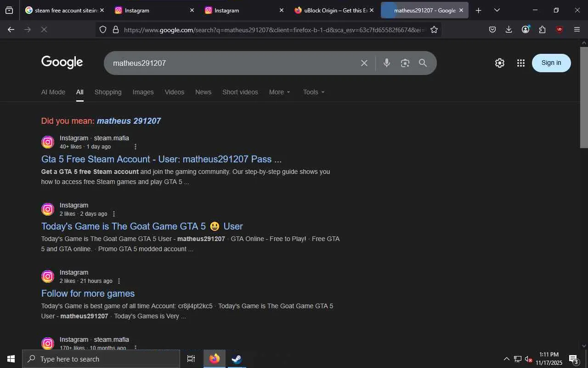Screen dimensions: 588x368
Task: Open more options for '2 days ago' result
Action: click(x=114, y=214)
